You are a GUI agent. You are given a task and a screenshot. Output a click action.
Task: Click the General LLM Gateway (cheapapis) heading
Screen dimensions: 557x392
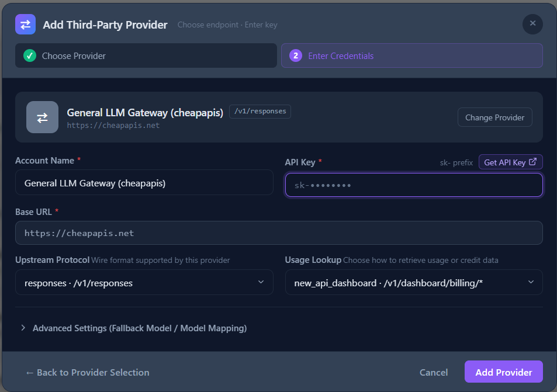[145, 113]
